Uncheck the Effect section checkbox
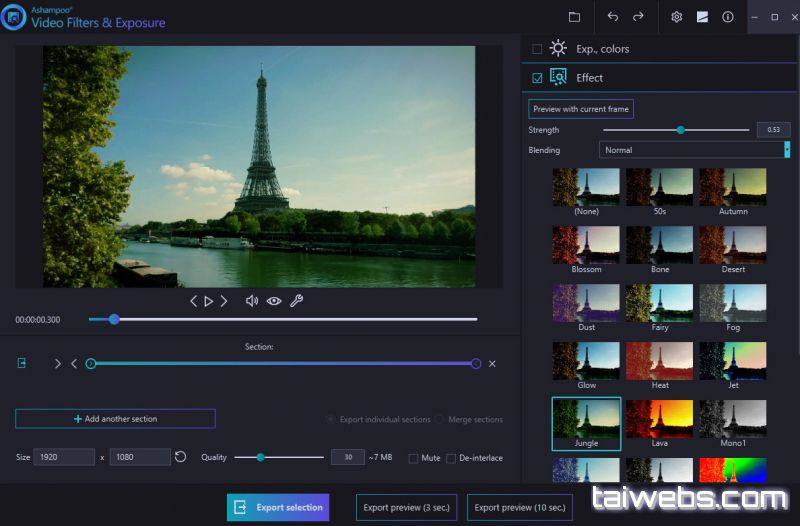This screenshot has height=526, width=800. click(x=537, y=78)
